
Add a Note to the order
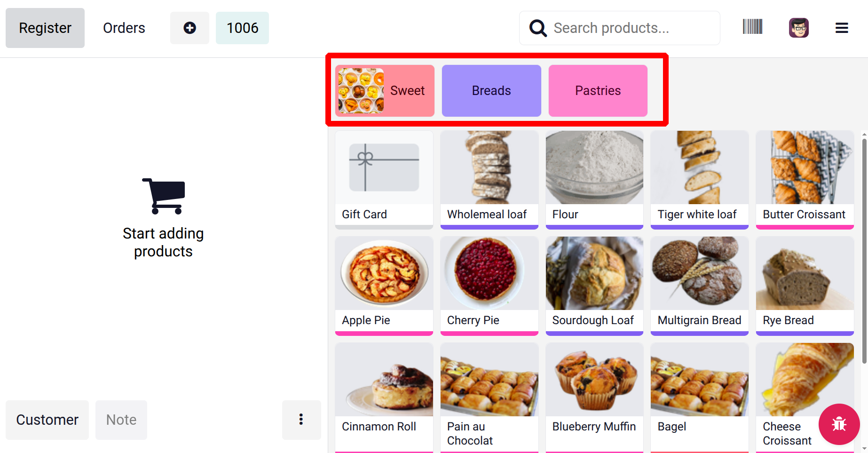[121, 420]
